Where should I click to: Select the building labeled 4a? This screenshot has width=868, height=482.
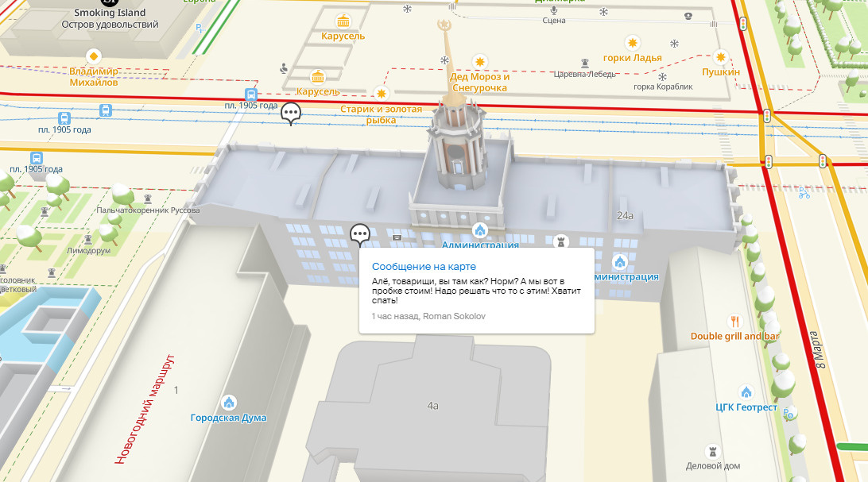(432, 406)
